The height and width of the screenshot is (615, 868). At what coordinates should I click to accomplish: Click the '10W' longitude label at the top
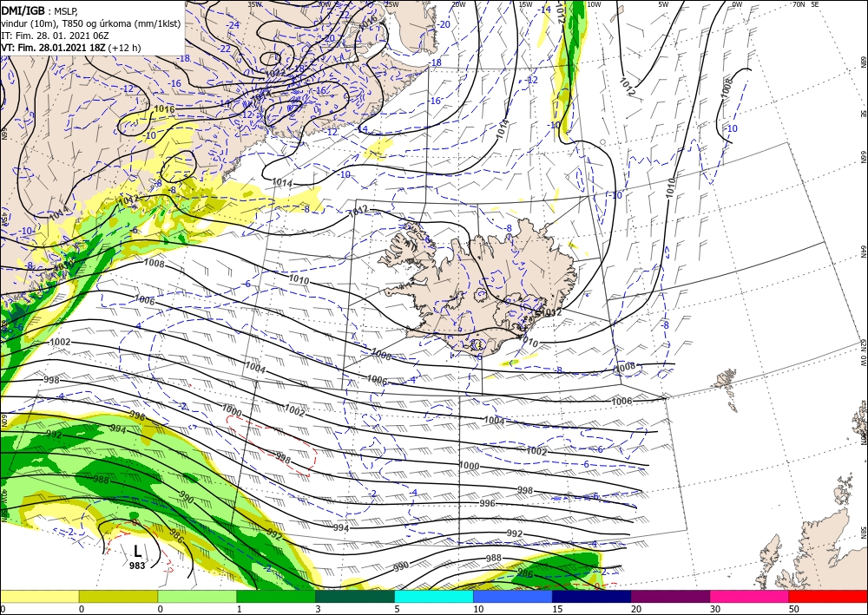[x=594, y=4]
